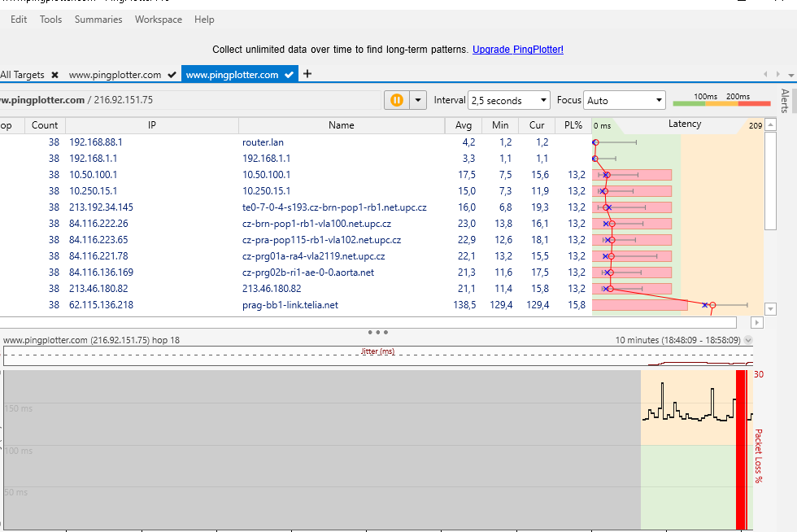Viewport: 797px width, 532px height.
Task: Open the Workspace menu
Action: [159, 20]
